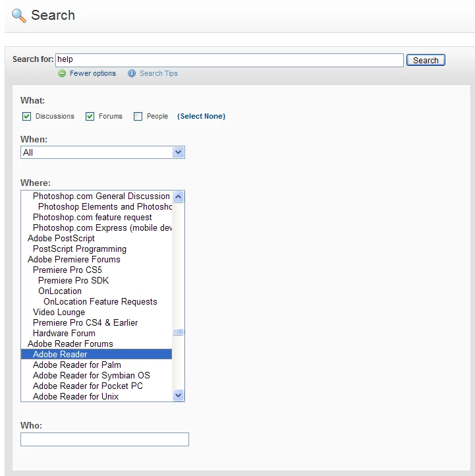This screenshot has width=475, height=476.
Task: Select Photoshop.com Express (mobile dev entry
Action: click(96, 227)
